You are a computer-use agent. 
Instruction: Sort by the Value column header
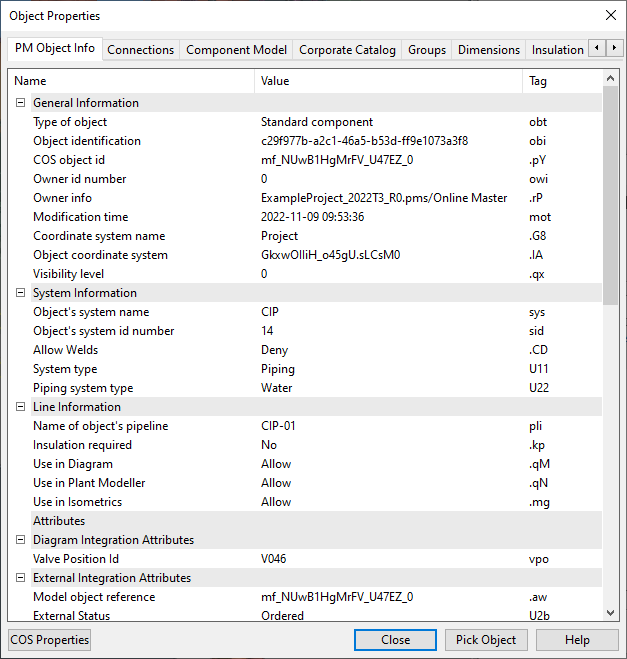tap(388, 81)
